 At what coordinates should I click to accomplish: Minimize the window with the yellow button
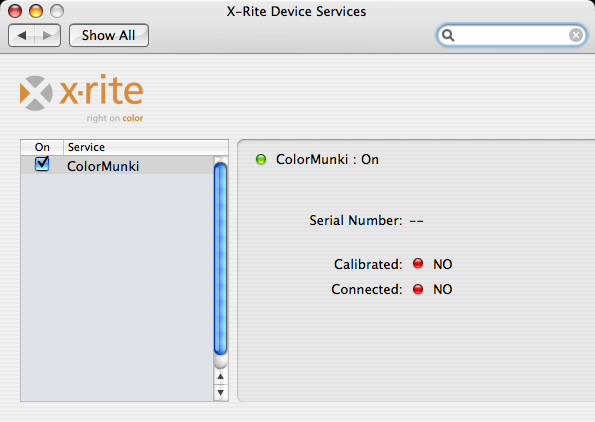36,11
